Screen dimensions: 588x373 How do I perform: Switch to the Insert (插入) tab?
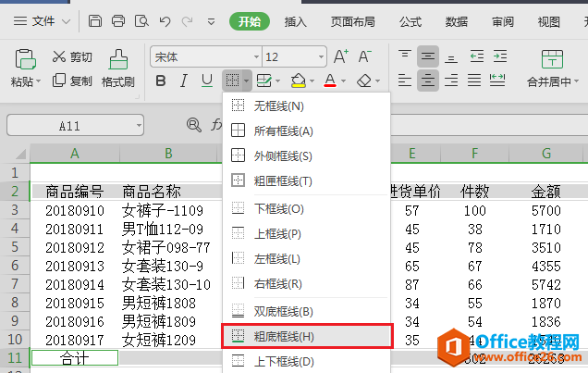(x=296, y=21)
